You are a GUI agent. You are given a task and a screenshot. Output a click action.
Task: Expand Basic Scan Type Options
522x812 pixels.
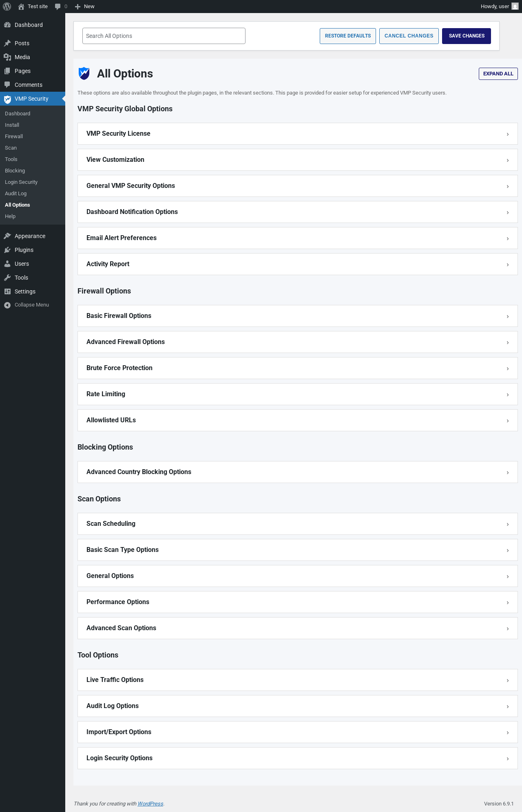(x=298, y=550)
